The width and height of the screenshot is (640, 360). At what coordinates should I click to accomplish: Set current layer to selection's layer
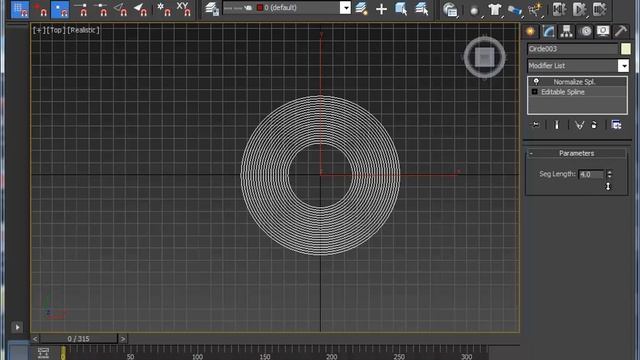pyautogui.click(x=421, y=9)
